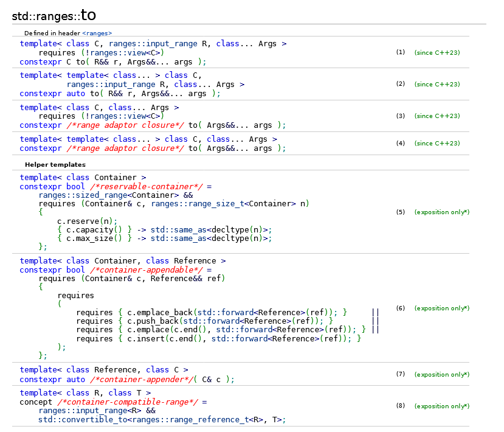Click the (since C++23) label for overload (4)
Screen dimensions: 504x432
pos(437,143)
